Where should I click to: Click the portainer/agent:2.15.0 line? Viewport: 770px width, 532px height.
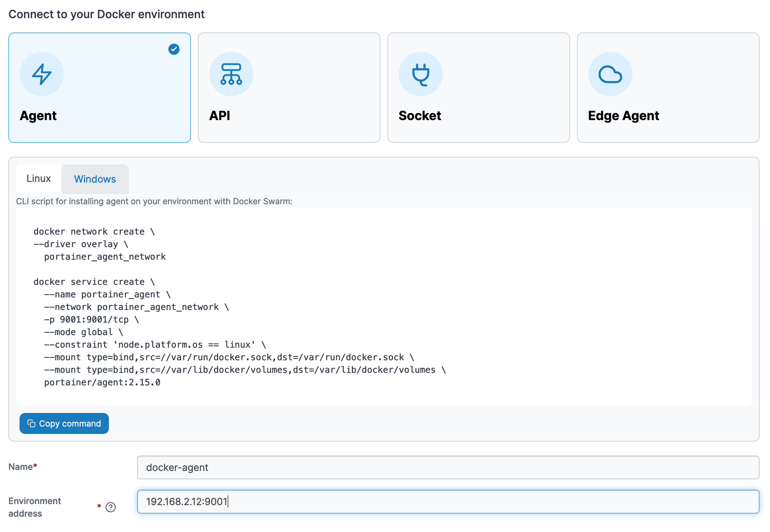[x=102, y=383]
